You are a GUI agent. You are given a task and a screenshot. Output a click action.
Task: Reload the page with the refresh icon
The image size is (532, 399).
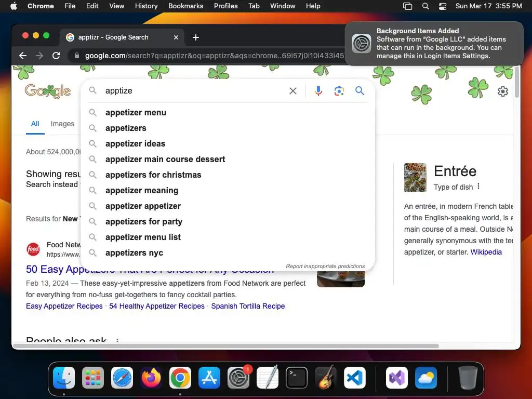(56, 56)
